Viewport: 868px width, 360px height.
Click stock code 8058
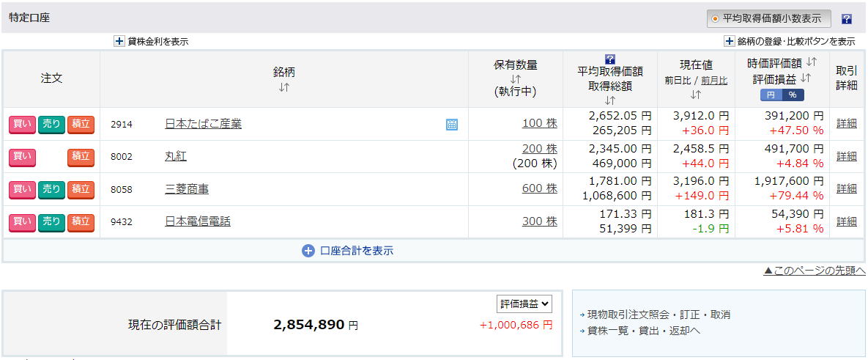(x=122, y=189)
